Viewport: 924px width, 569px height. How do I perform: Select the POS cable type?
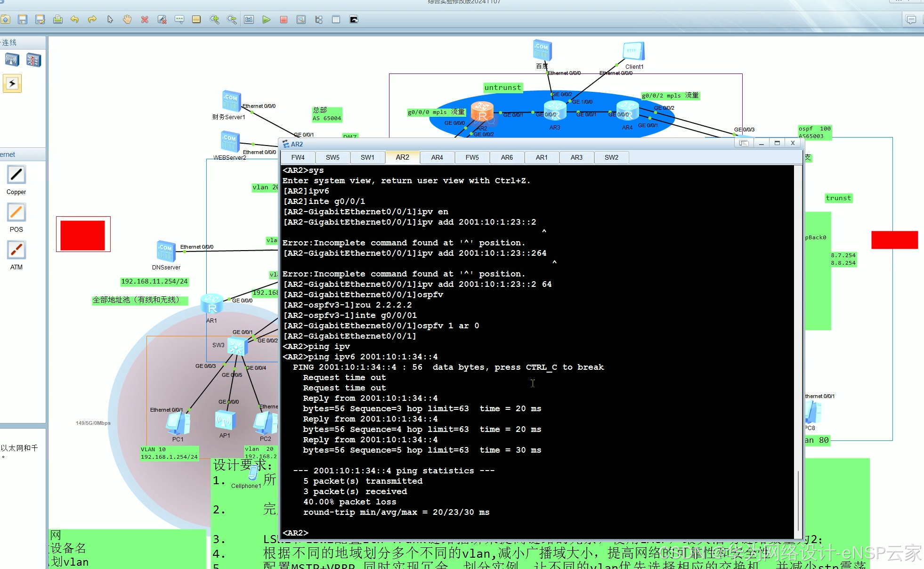pyautogui.click(x=16, y=213)
